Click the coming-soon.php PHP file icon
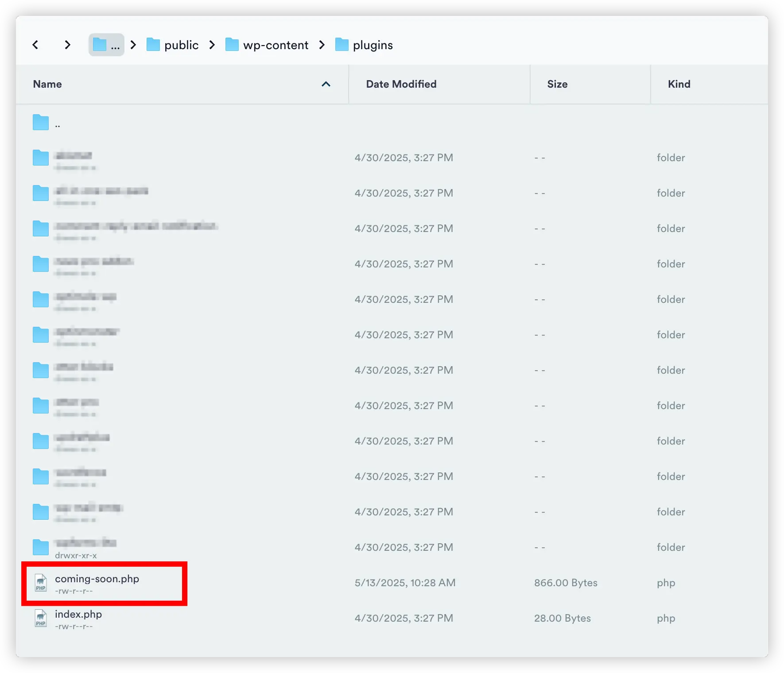 41,583
